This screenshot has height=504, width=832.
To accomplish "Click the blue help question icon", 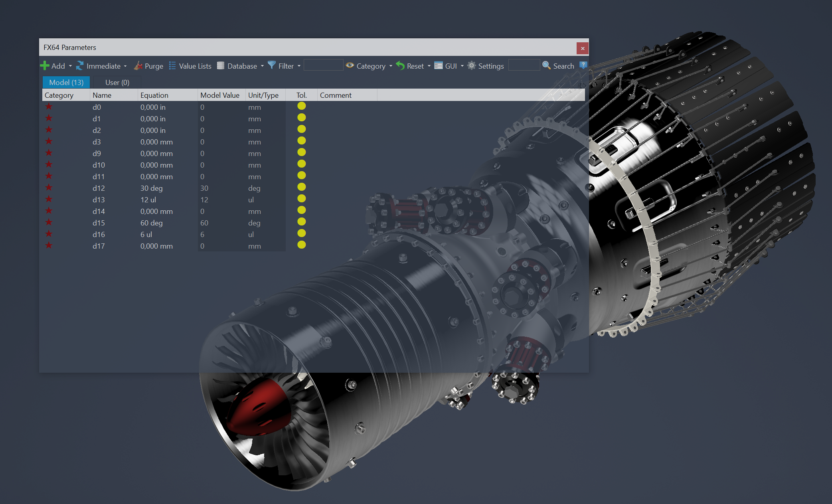I will pos(583,65).
